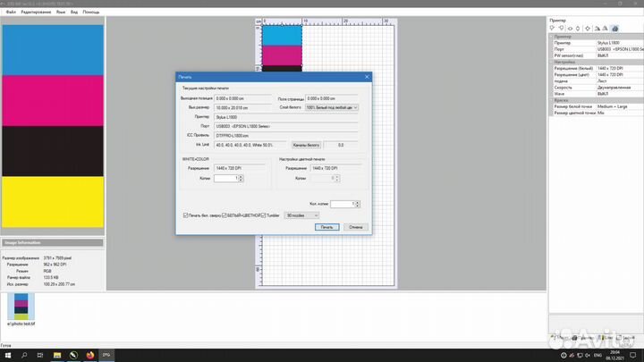Click the eye-shaped icon in Printer toolbar
The image size is (644, 362).
click(x=570, y=29)
